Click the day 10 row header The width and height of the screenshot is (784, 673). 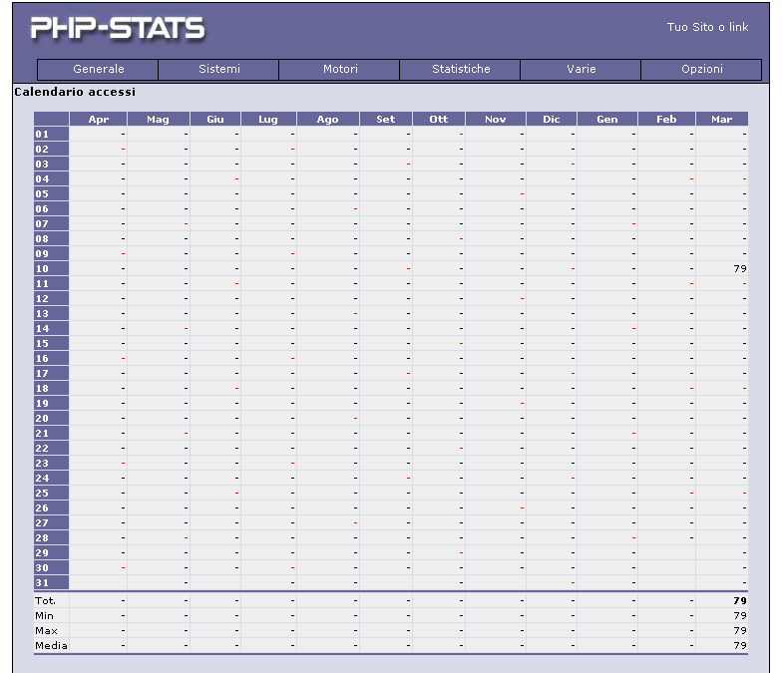coord(42,269)
